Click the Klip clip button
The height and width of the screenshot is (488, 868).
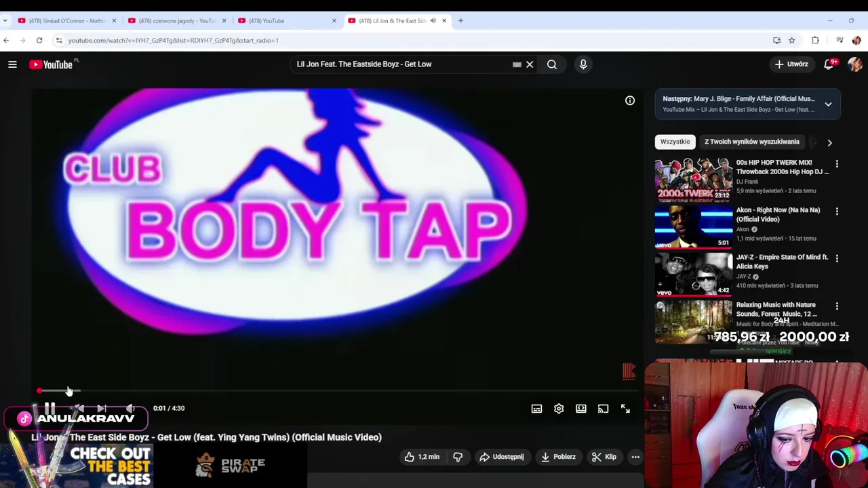point(604,457)
